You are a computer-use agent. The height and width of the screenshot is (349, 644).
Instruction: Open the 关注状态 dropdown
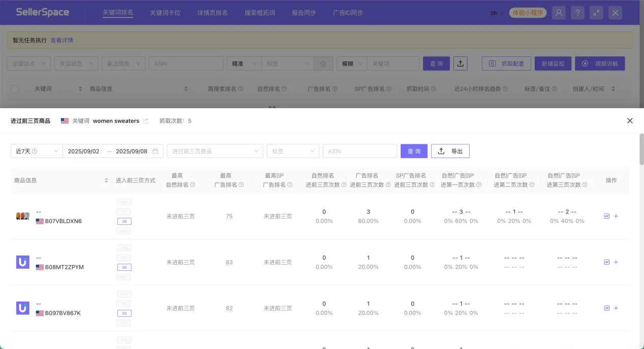tap(76, 64)
